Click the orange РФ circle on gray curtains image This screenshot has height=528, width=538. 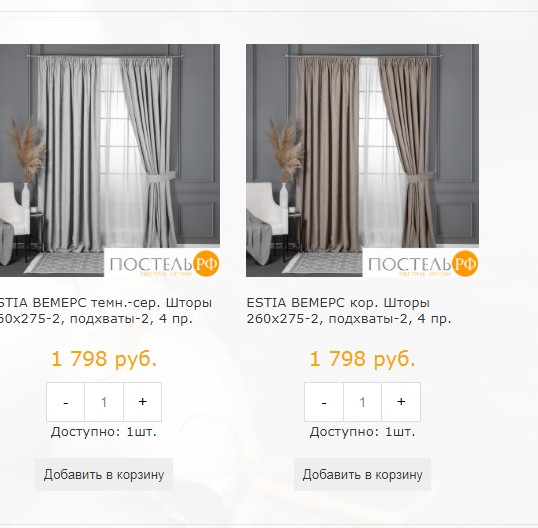[x=206, y=263]
